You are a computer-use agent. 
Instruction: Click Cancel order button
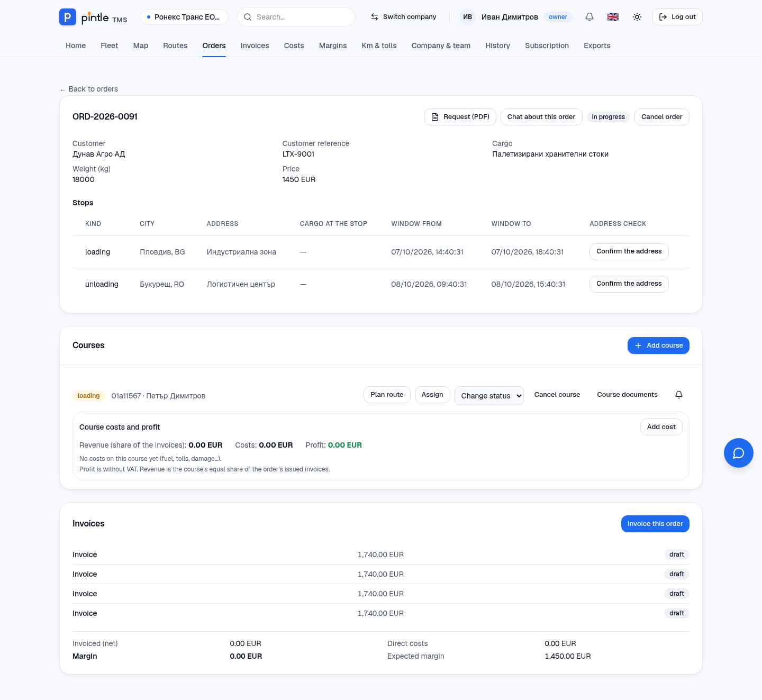point(661,117)
